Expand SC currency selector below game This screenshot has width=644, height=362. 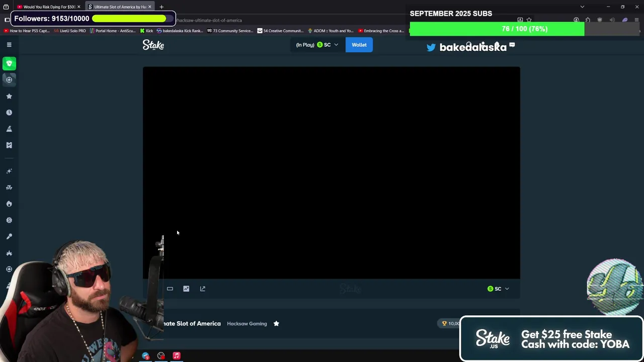[x=498, y=289]
